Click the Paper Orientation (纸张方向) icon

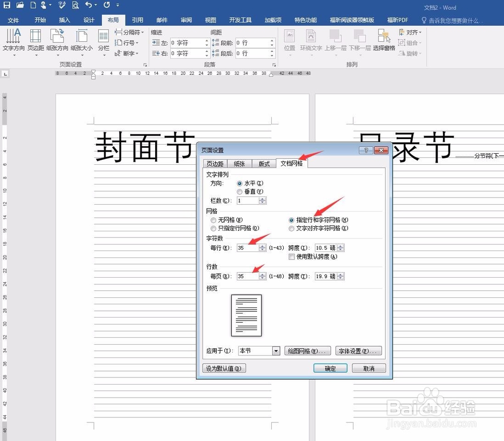[57, 43]
